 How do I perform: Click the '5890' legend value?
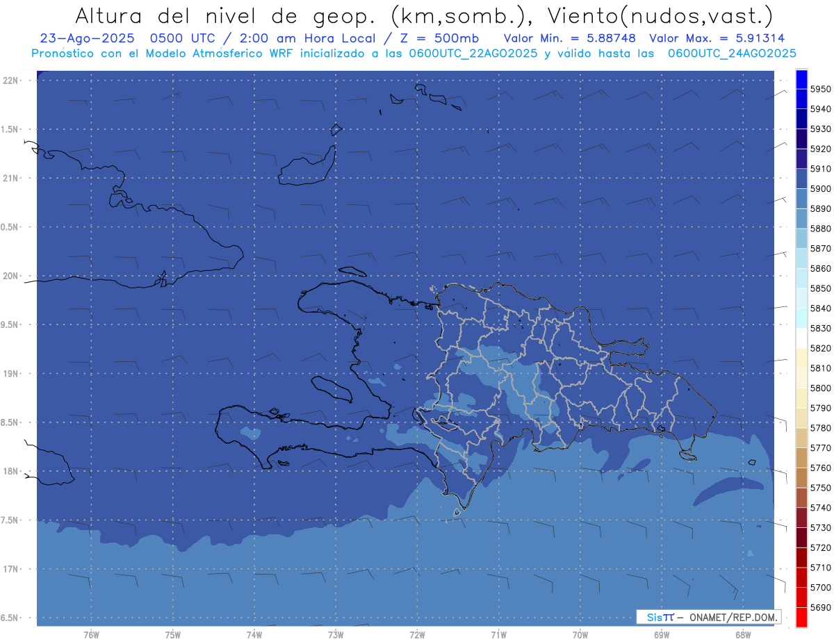pyautogui.click(x=820, y=208)
